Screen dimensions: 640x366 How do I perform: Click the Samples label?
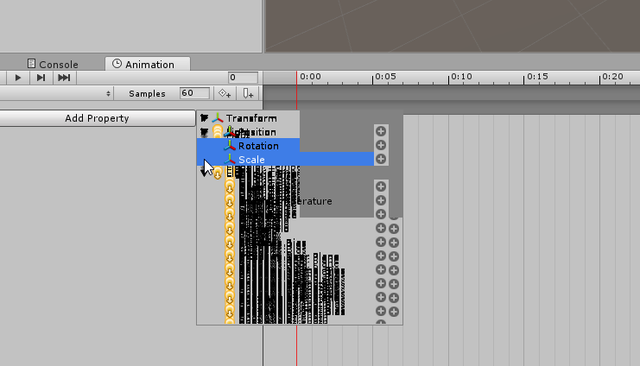(x=147, y=93)
